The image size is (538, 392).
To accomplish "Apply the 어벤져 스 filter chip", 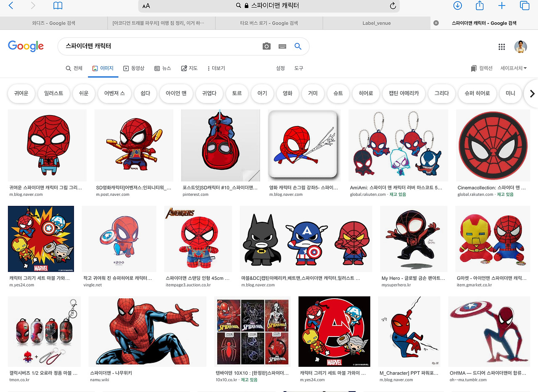I will tap(114, 93).
